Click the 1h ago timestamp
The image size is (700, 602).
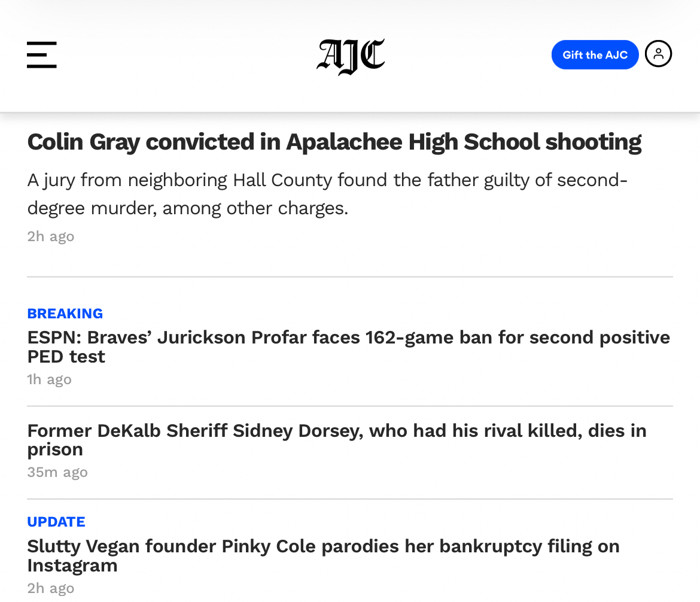point(49,379)
